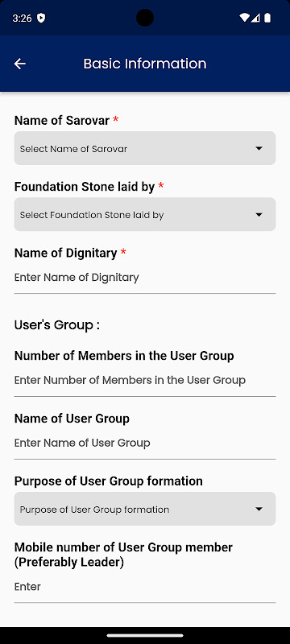Click the Name of User Group field
290x644 pixels.
[x=145, y=444]
